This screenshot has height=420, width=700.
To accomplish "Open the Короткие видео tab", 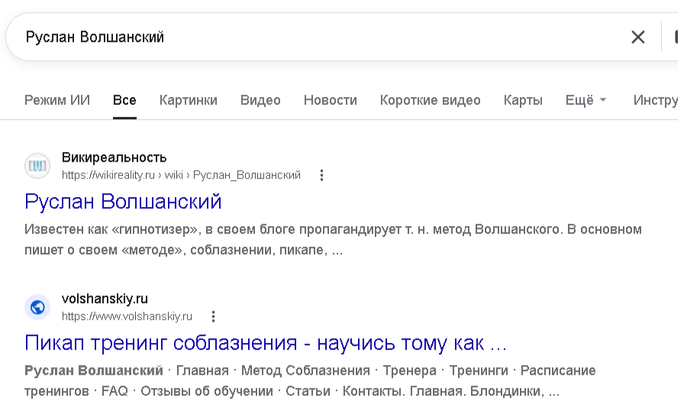I will (x=430, y=100).
